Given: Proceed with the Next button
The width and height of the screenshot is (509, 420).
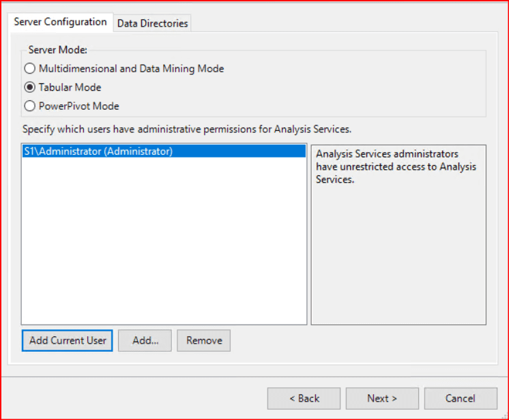Looking at the screenshot, I should tap(381, 398).
